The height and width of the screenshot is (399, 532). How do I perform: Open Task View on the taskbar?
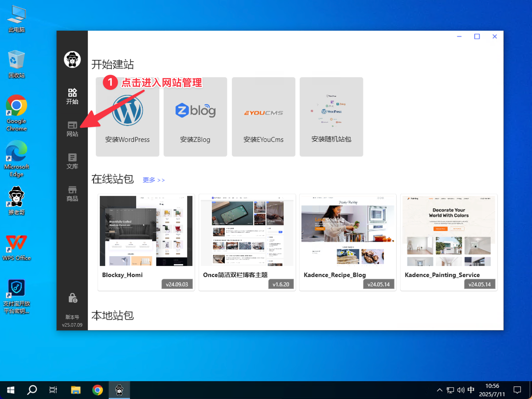(x=53, y=390)
